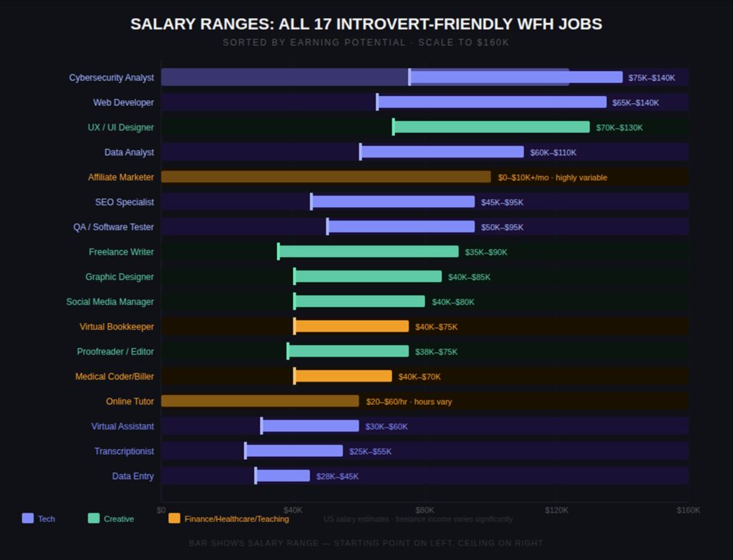733x560 pixels.
Task: Click the SEO Specialist label
Action: point(125,202)
